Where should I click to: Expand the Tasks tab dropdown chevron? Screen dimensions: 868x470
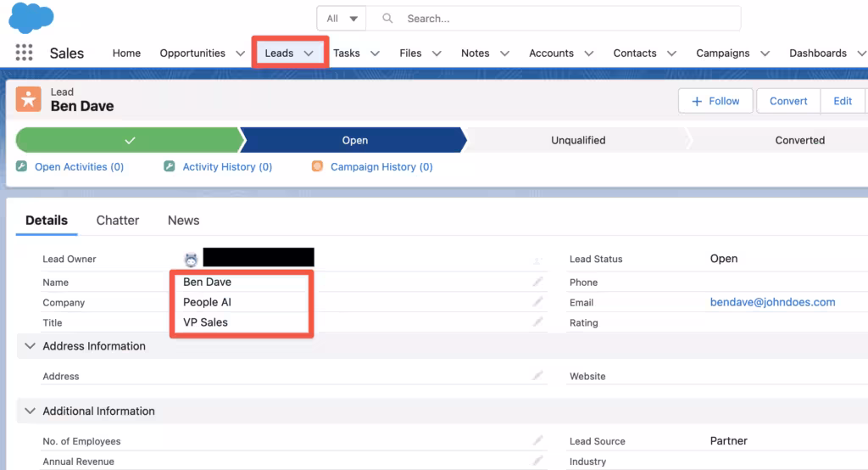tap(375, 53)
